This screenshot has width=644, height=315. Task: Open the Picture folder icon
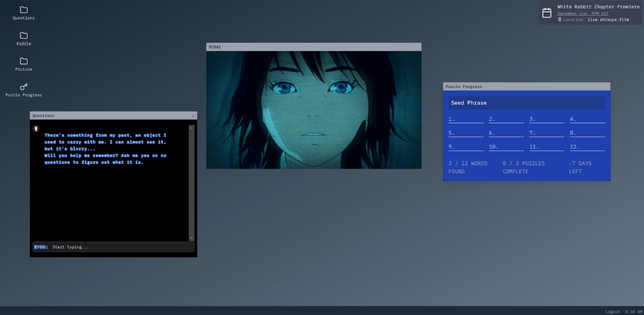pyautogui.click(x=23, y=61)
